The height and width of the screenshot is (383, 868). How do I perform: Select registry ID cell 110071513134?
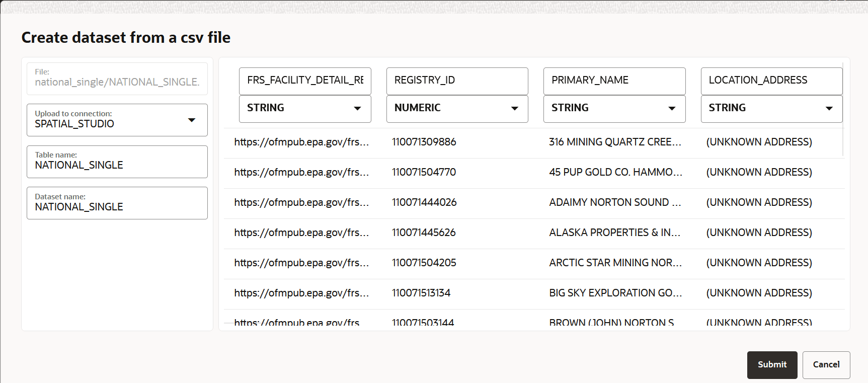click(421, 293)
